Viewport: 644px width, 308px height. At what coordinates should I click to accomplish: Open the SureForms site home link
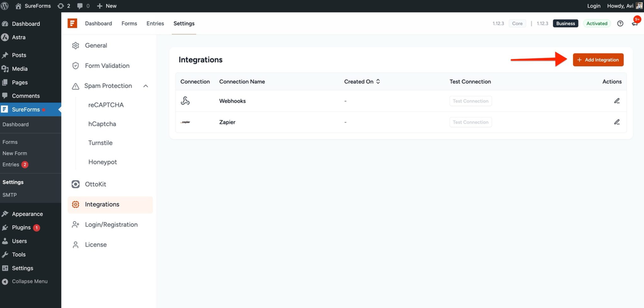(33, 6)
